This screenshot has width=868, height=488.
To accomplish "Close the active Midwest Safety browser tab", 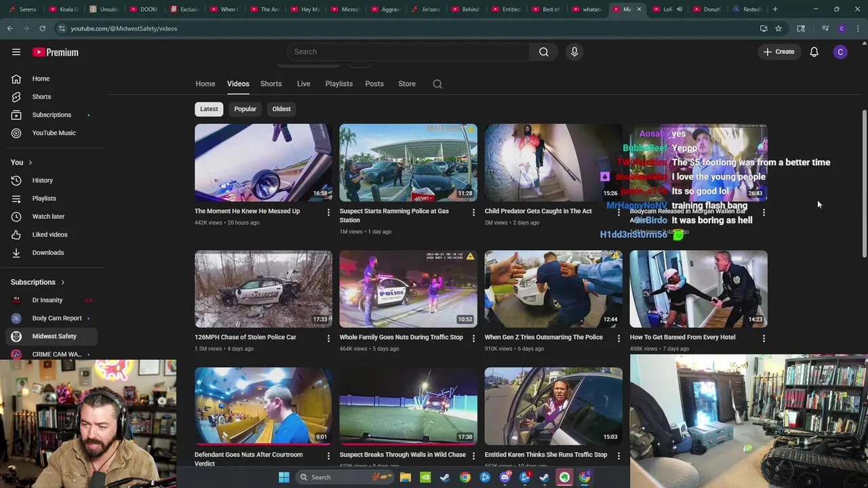I will (639, 9).
